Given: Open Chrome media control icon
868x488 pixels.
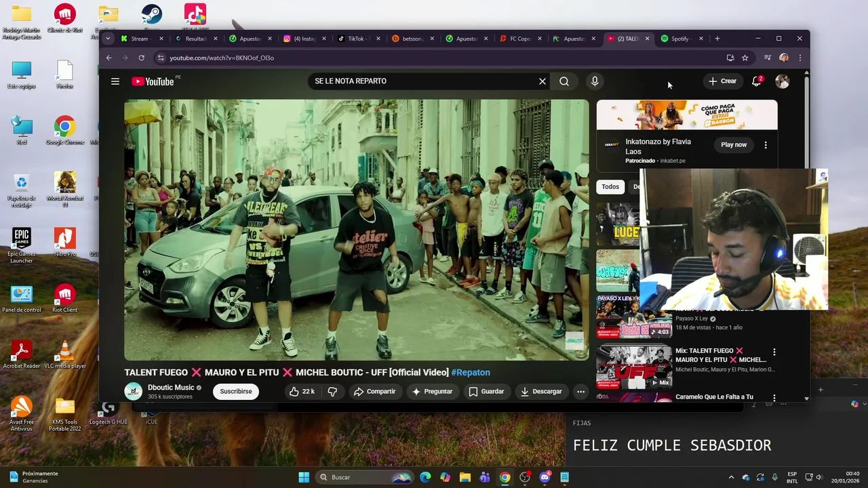Looking at the screenshot, I should point(767,58).
